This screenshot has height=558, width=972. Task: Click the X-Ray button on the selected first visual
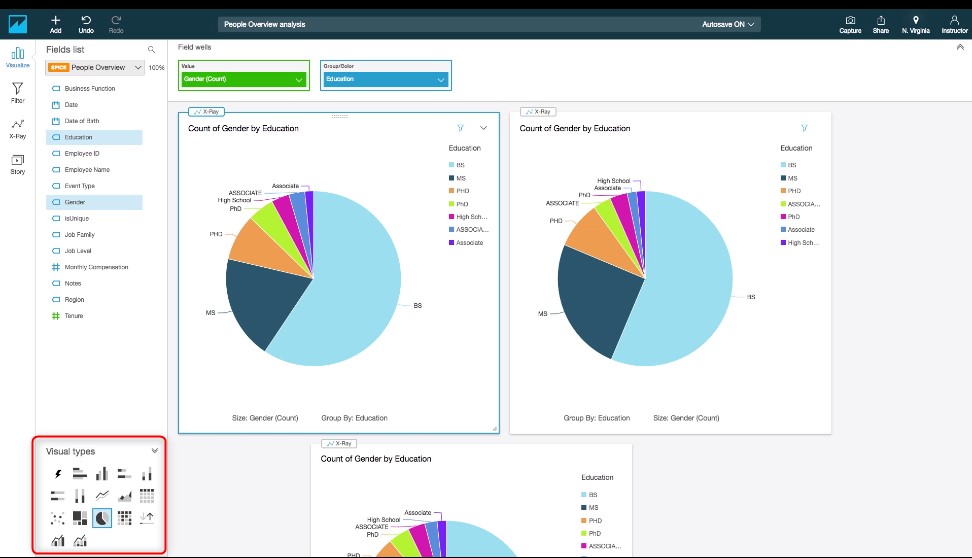point(207,112)
